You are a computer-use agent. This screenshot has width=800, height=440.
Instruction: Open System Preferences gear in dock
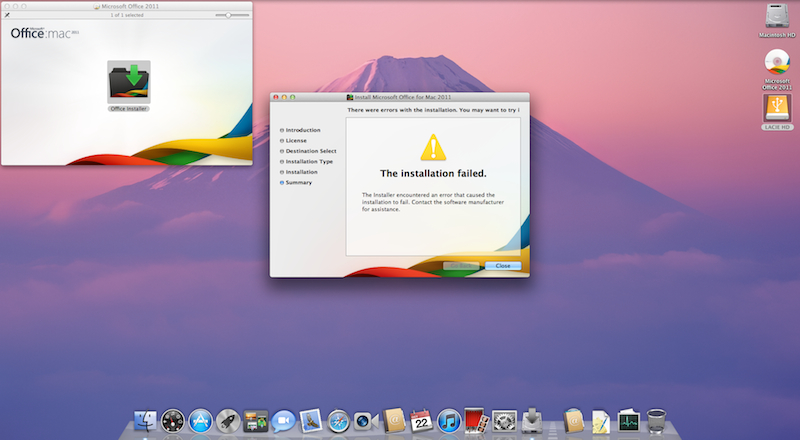(504, 422)
